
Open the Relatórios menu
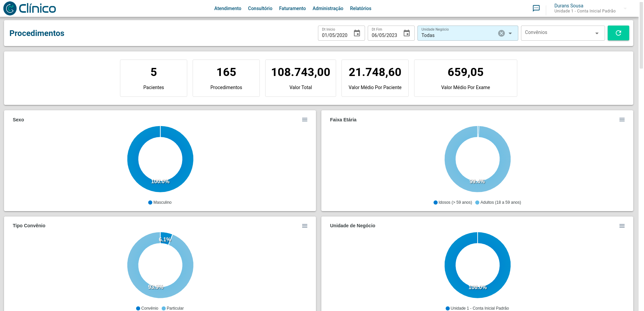(360, 8)
